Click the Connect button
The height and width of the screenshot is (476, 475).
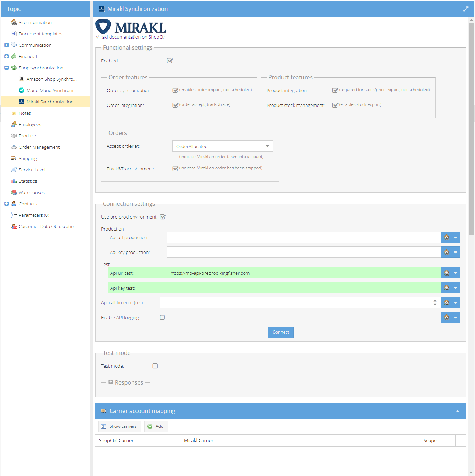[281, 332]
